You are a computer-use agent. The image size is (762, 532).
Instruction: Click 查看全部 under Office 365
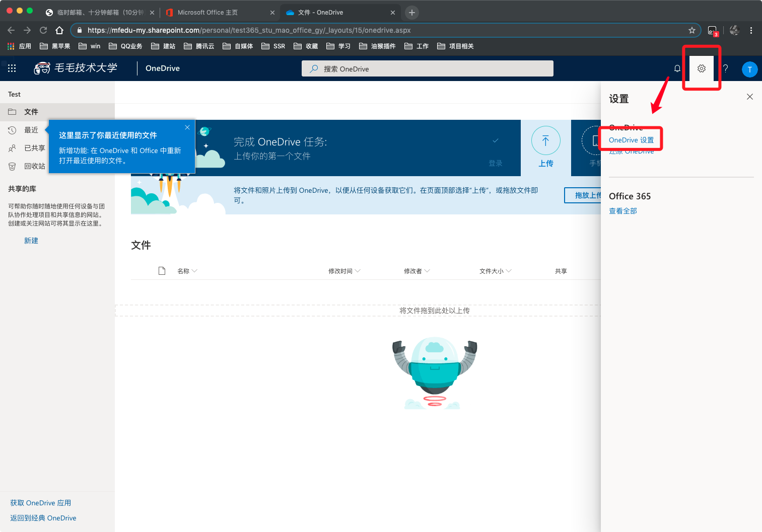pos(623,211)
